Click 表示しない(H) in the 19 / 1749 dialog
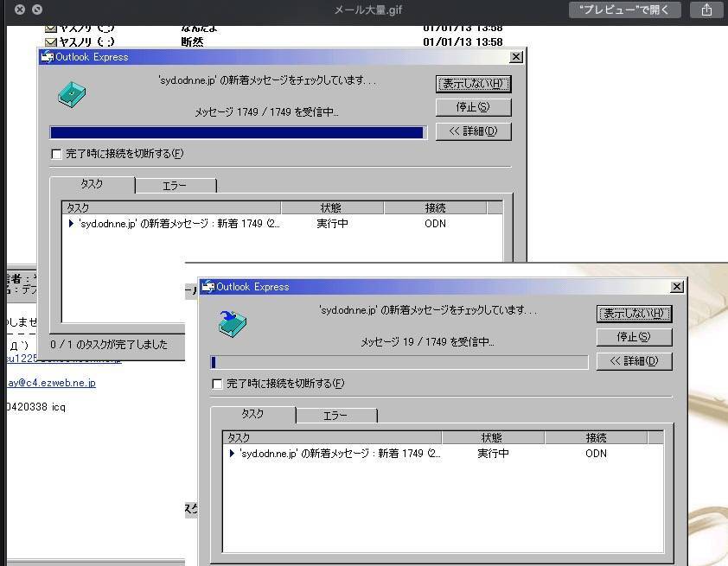This screenshot has height=566, width=728. tap(634, 314)
